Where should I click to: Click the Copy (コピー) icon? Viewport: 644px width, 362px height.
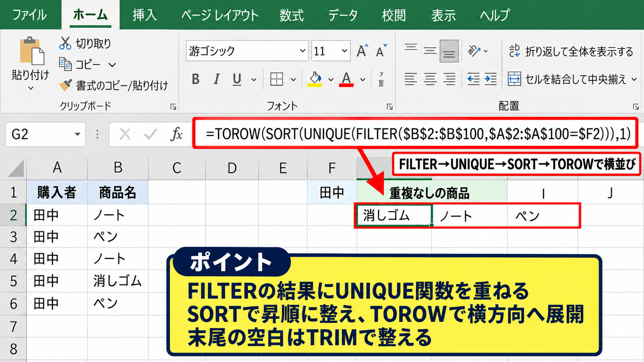pyautogui.click(x=65, y=64)
